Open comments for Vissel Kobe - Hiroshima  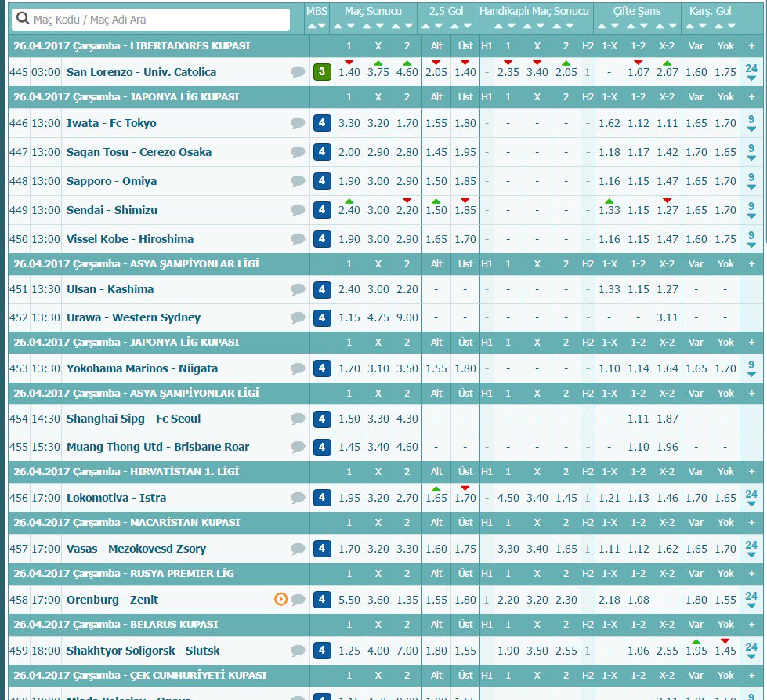pyautogui.click(x=298, y=239)
